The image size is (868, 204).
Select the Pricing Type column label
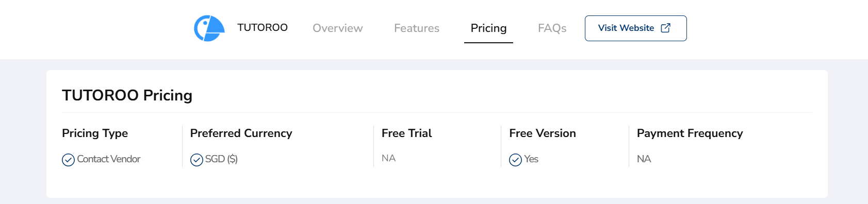click(95, 133)
